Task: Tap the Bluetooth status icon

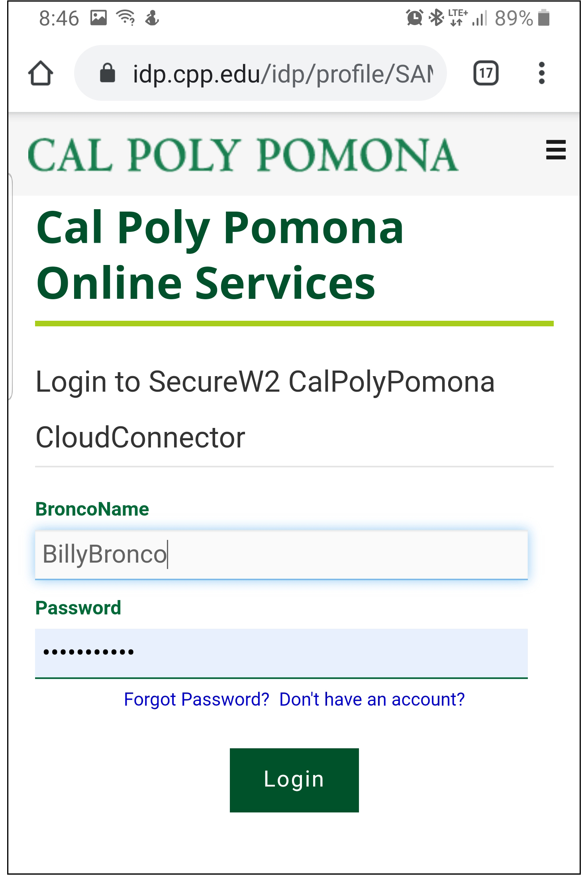Action: point(436,18)
